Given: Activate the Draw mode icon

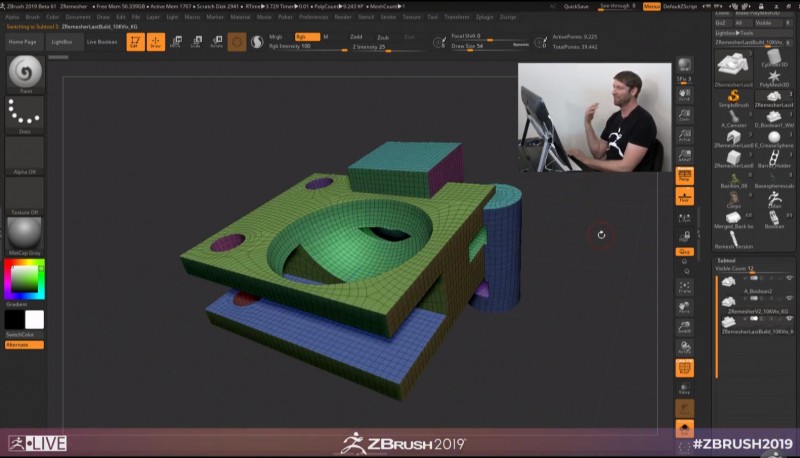Looking at the screenshot, I should [x=155, y=42].
